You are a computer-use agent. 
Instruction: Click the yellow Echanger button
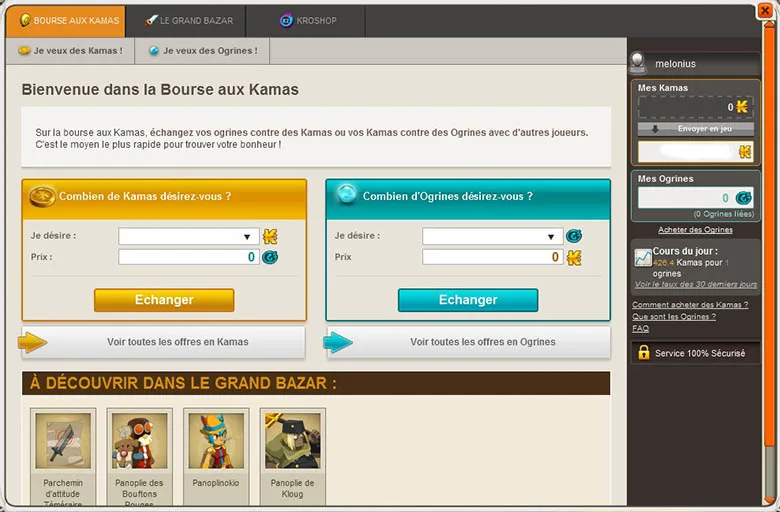pyautogui.click(x=164, y=300)
